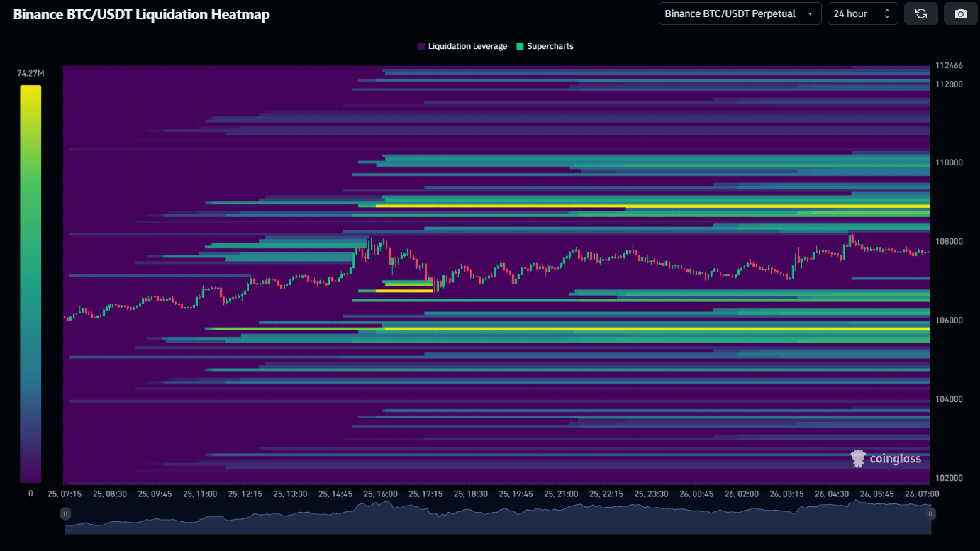Click the 110000 price axis label
The image size is (980, 551).
(x=949, y=162)
